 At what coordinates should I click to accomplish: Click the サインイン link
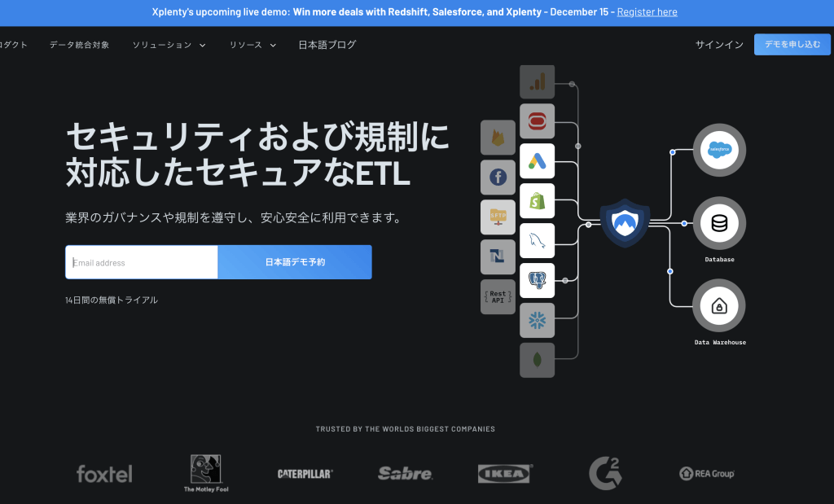pos(720,46)
